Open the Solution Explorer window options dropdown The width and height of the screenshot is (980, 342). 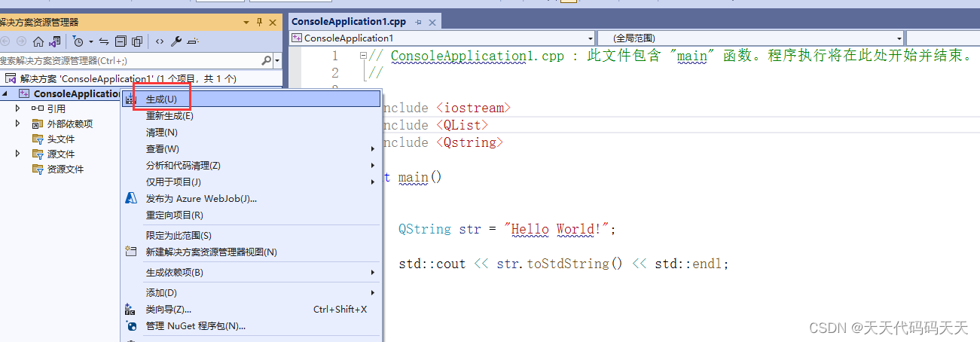click(x=246, y=23)
